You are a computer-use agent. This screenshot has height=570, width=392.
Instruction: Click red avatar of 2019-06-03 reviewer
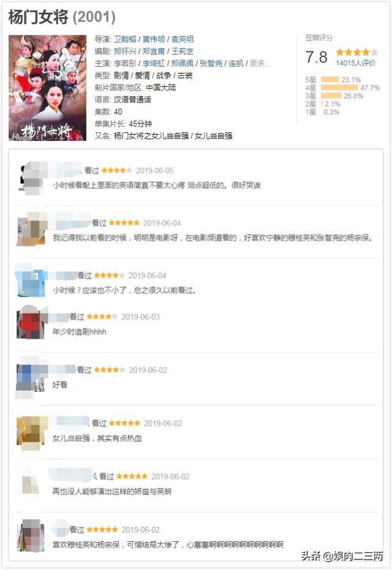click(32, 323)
